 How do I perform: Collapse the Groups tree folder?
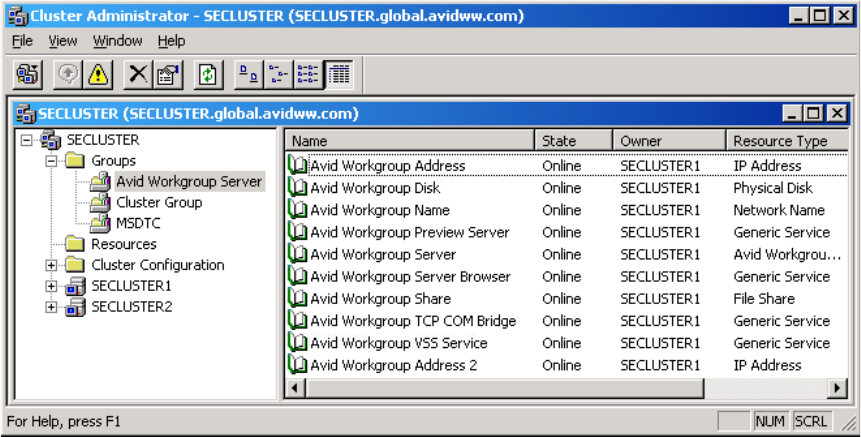pyautogui.click(x=51, y=161)
